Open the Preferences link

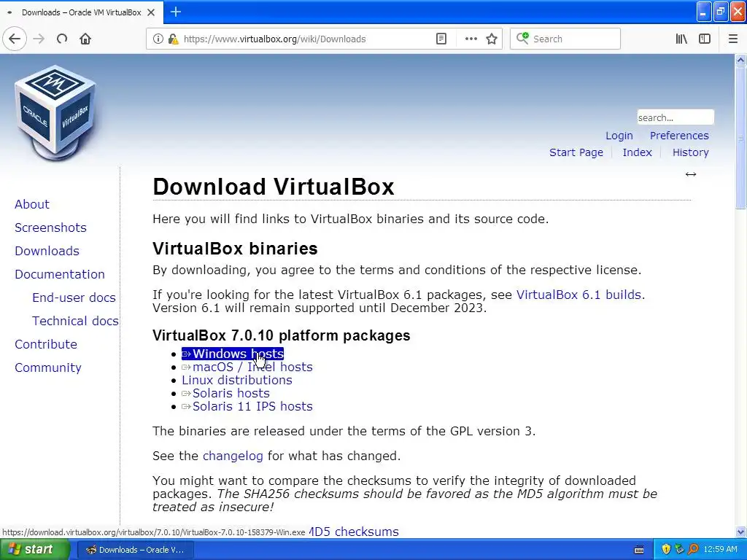tap(679, 136)
